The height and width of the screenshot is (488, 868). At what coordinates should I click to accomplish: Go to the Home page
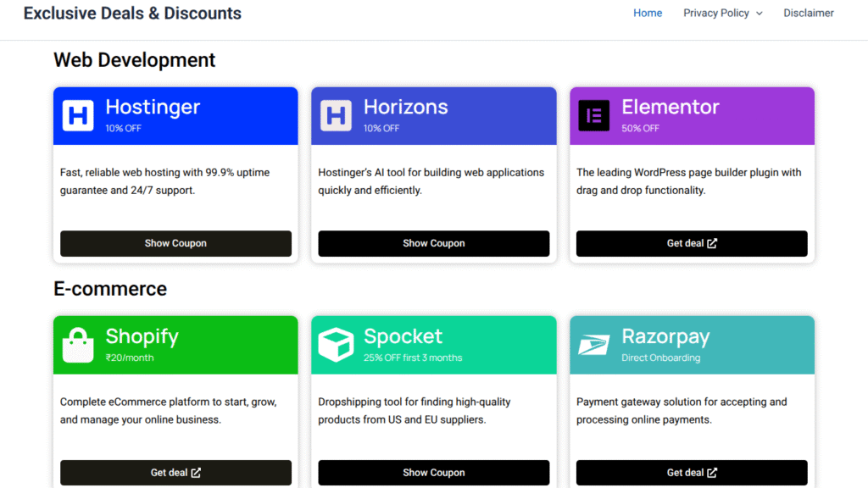coord(648,13)
